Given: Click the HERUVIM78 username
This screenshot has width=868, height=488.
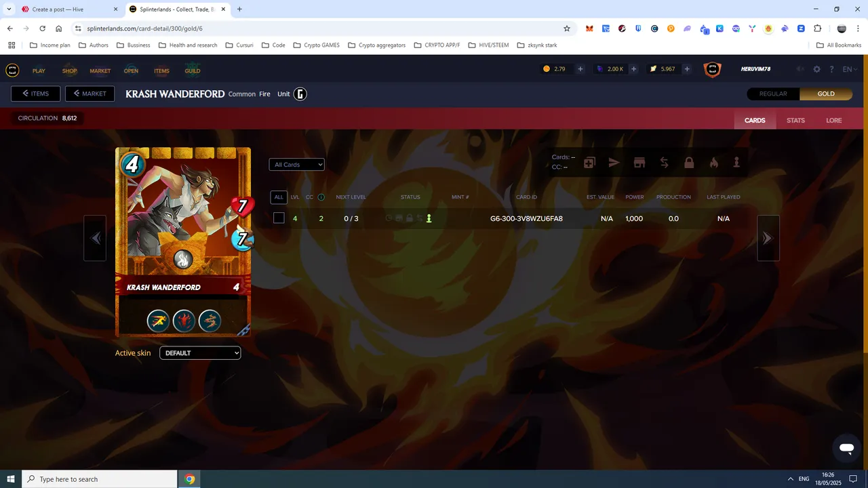Looking at the screenshot, I should click(756, 69).
